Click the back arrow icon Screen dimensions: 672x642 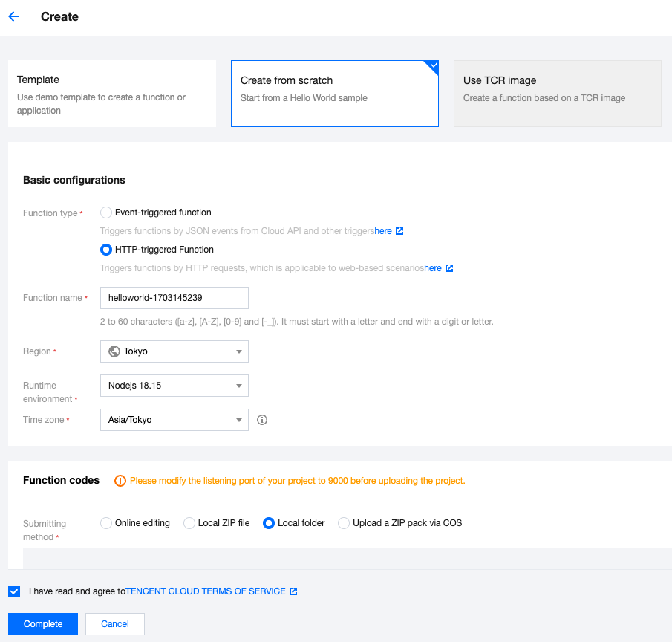click(x=13, y=16)
